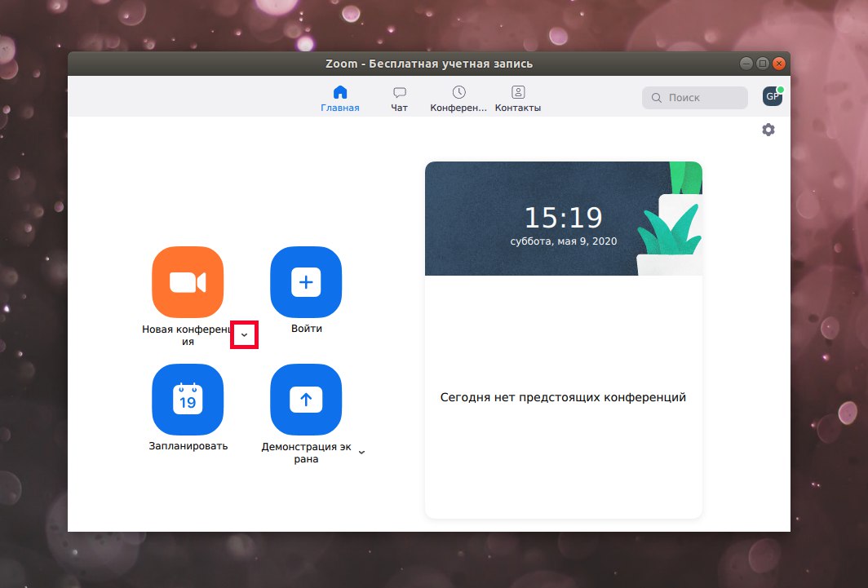Viewport: 868px width, 588px height.
Task: Close the Zoom window with the orange button
Action: [x=779, y=64]
